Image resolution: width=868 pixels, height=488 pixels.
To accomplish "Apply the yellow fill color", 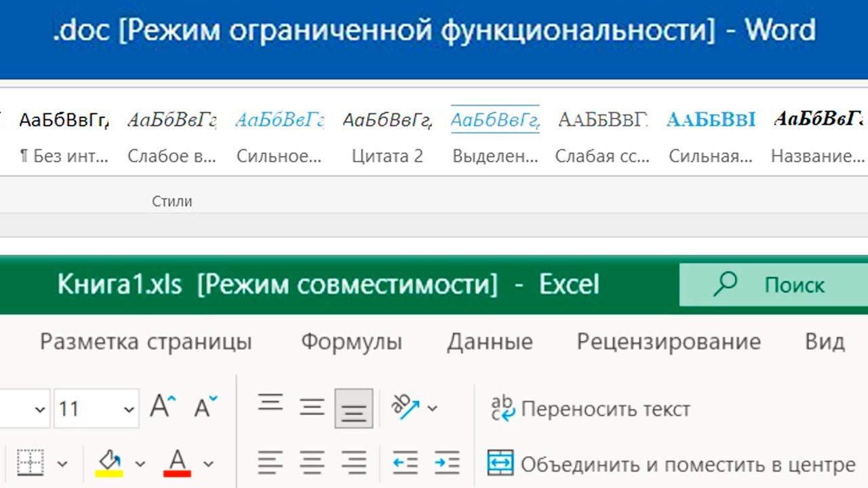I will [109, 464].
